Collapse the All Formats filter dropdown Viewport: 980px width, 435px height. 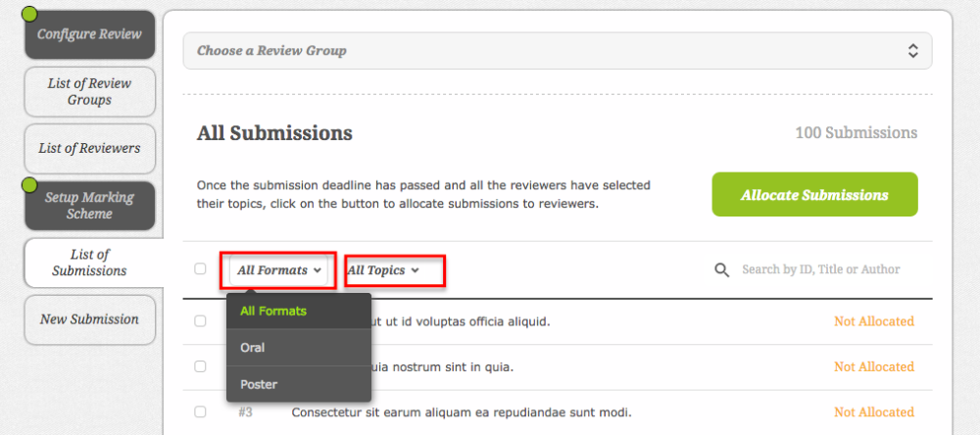(x=278, y=270)
